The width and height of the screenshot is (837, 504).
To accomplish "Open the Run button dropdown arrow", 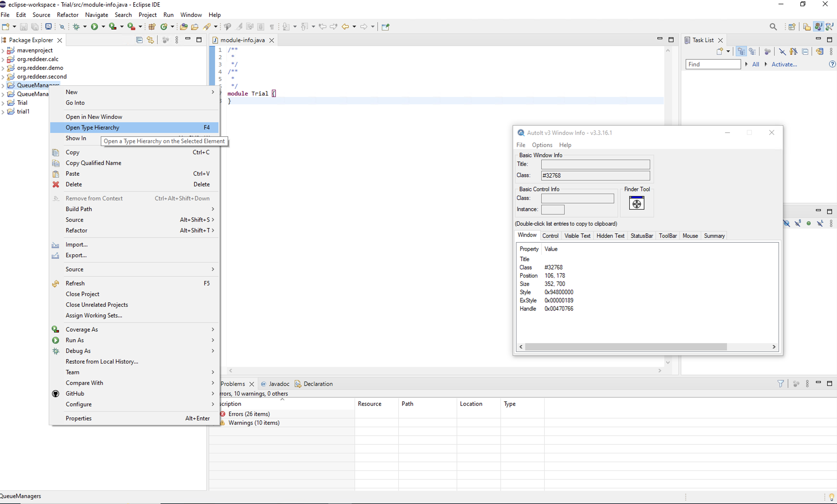I will coord(103,27).
